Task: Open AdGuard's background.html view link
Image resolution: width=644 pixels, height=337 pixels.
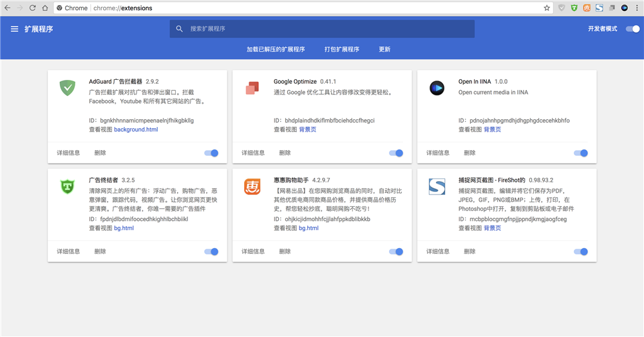Action: (136, 130)
